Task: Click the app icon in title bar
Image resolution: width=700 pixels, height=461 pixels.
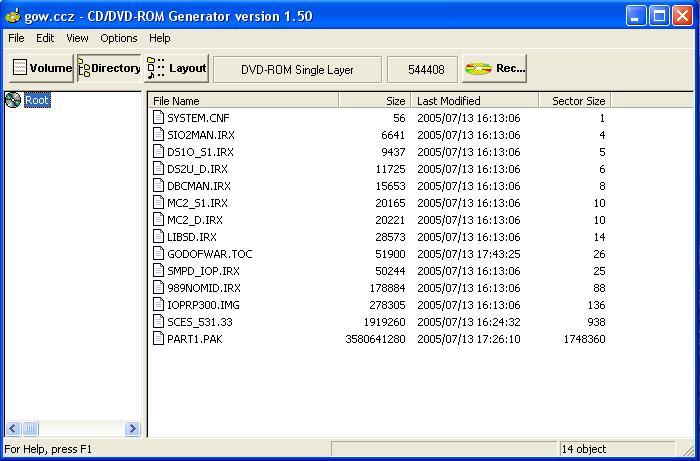Action: click(12, 16)
